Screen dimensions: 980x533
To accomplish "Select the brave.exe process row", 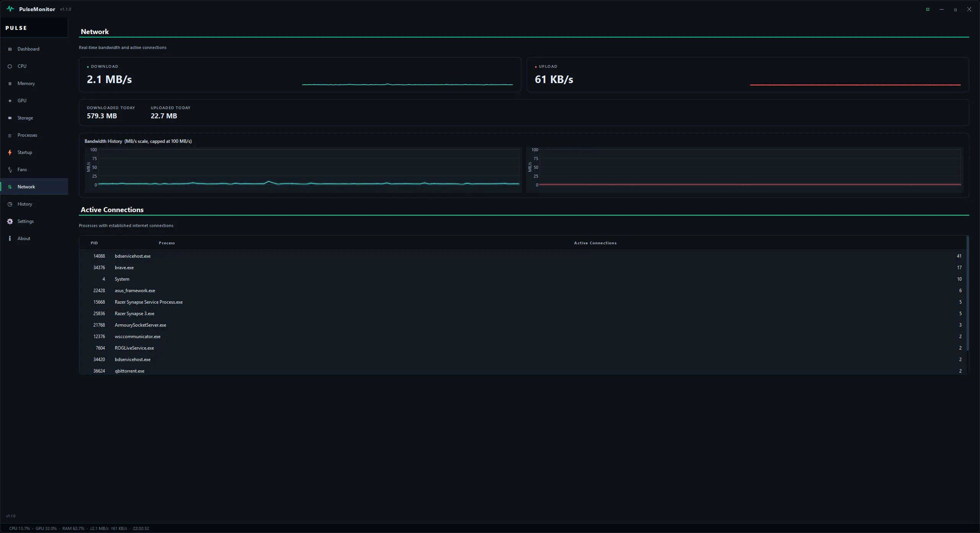I will point(523,268).
